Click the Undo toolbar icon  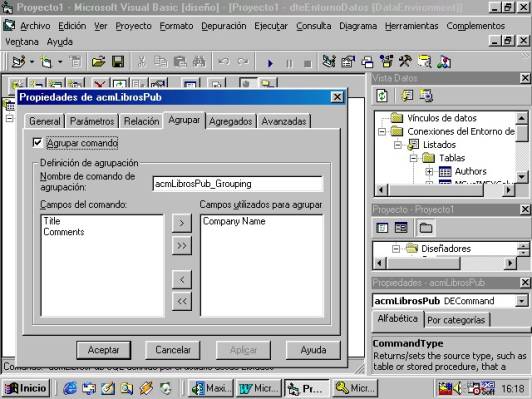[x=223, y=62]
